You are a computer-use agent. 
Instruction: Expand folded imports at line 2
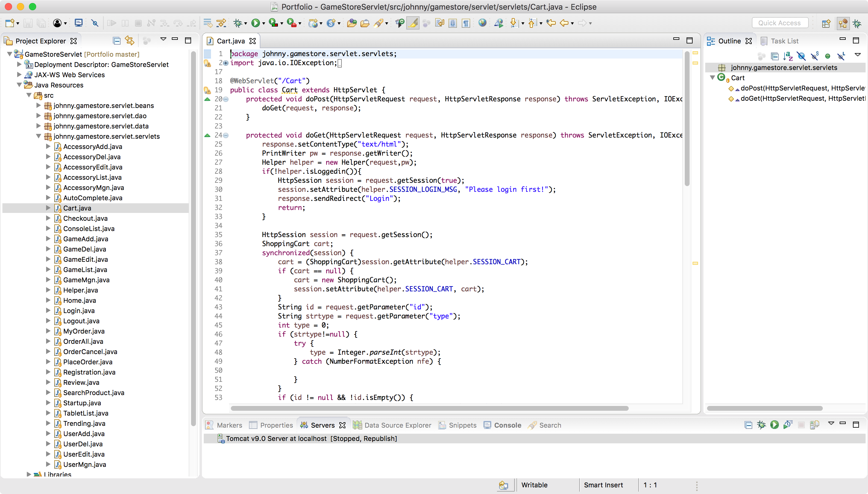(x=226, y=63)
